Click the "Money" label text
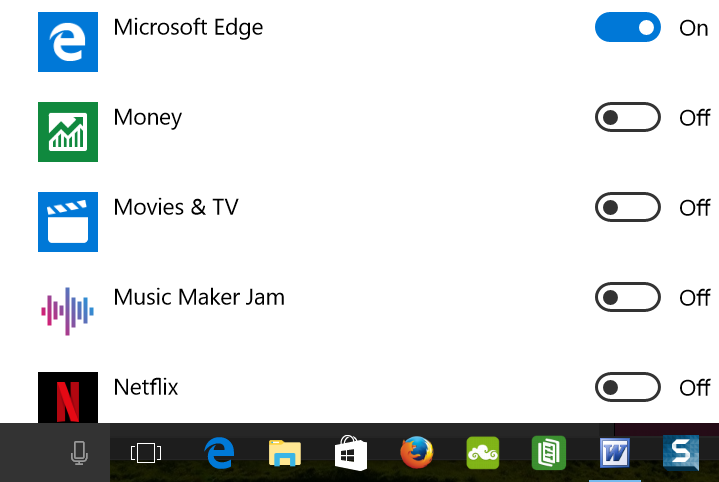719x482 pixels. [148, 118]
